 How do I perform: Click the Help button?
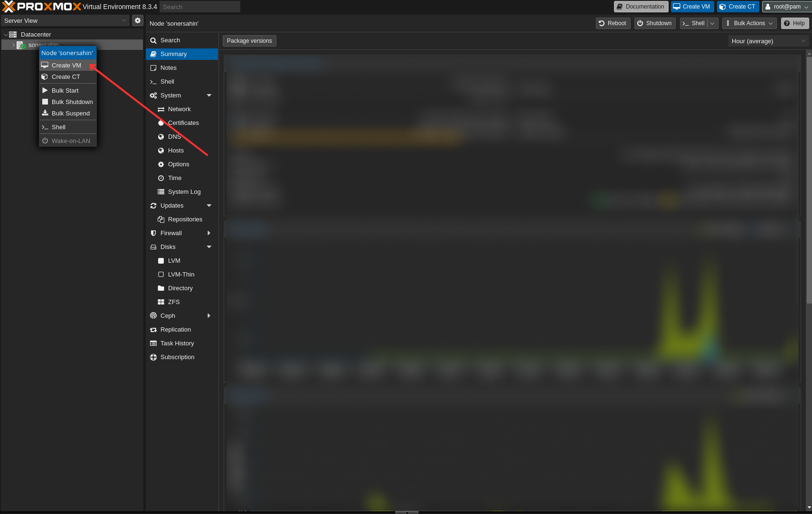pyautogui.click(x=795, y=23)
